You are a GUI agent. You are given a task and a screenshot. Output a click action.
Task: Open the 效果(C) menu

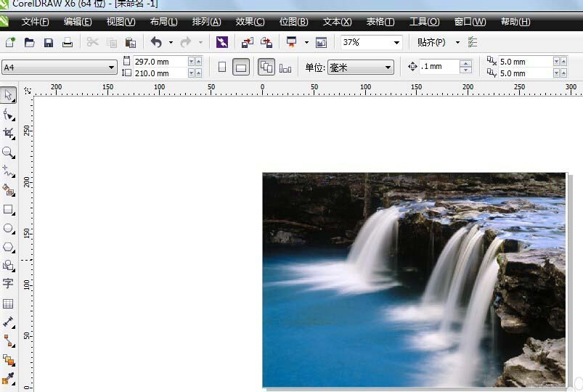(x=250, y=22)
